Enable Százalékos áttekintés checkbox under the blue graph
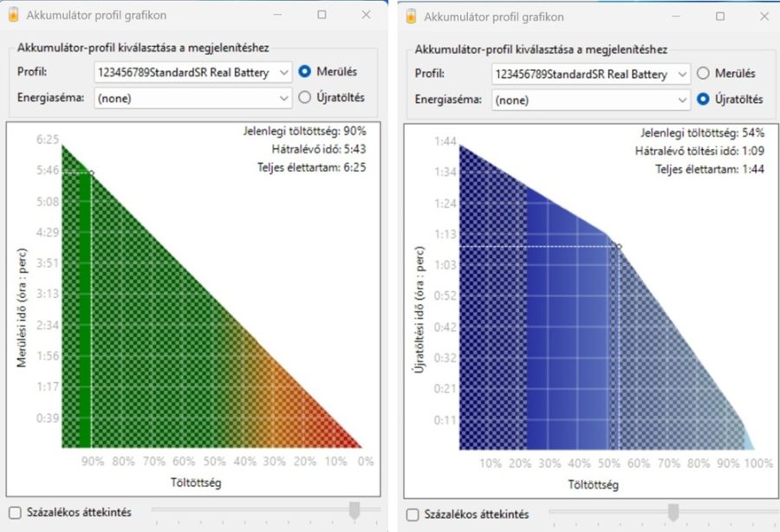 [412, 514]
